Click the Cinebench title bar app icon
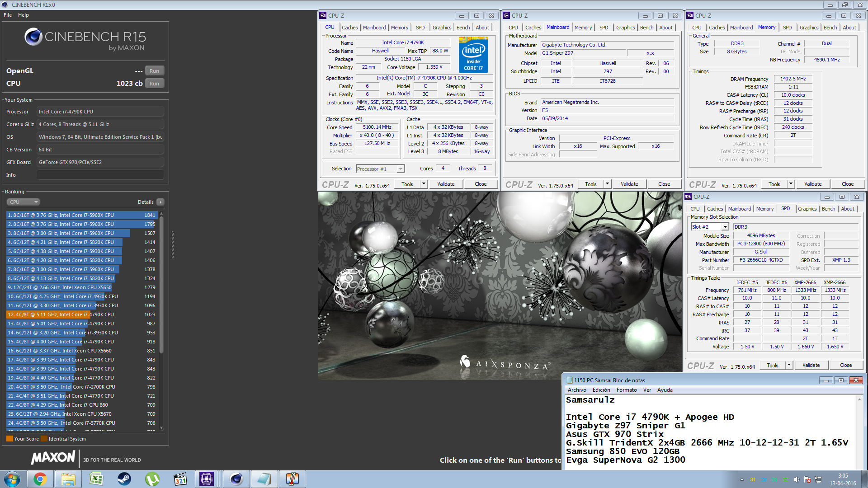 [x=5, y=5]
